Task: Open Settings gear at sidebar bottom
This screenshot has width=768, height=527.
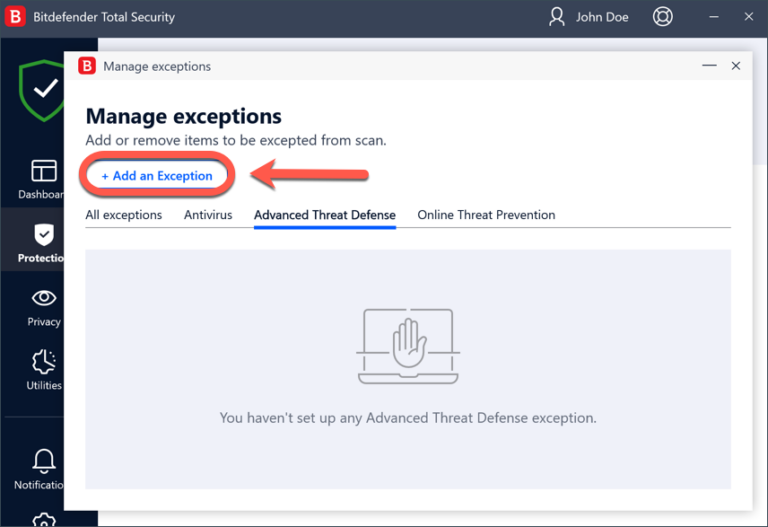Action: click(44, 519)
